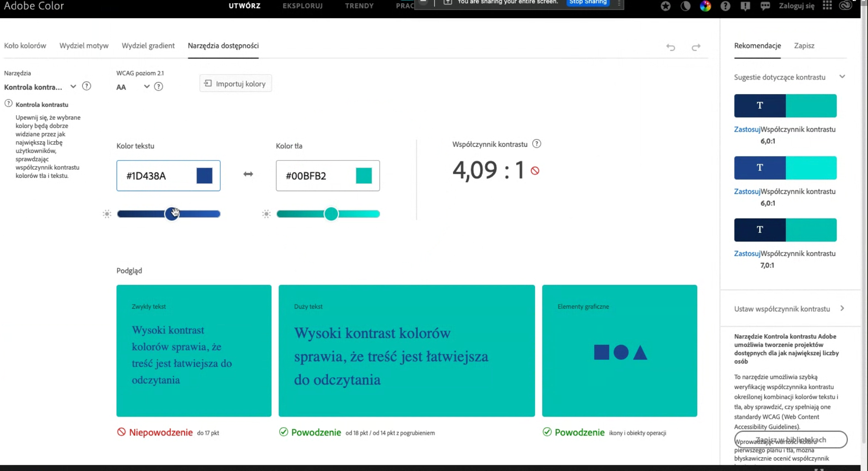
Task: Click Zaloguj się to sign in
Action: click(x=797, y=6)
